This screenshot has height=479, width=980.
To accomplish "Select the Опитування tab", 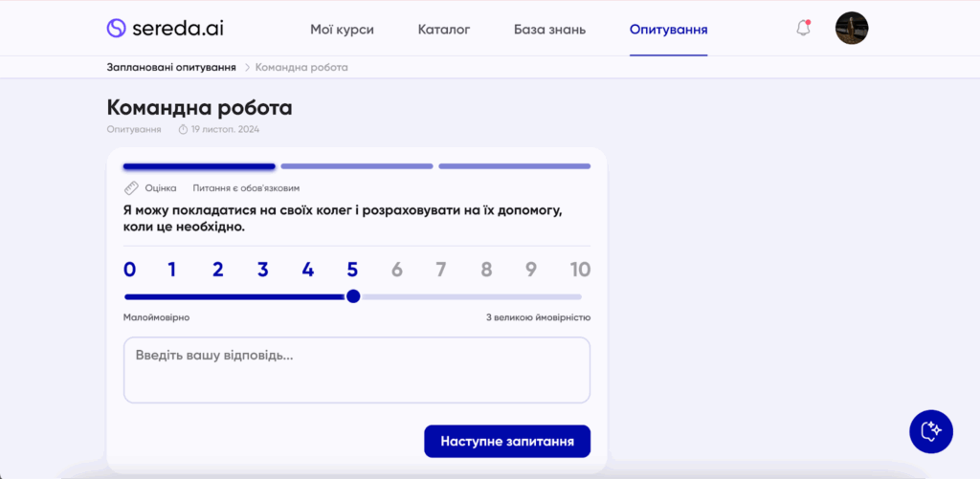I will click(x=668, y=30).
